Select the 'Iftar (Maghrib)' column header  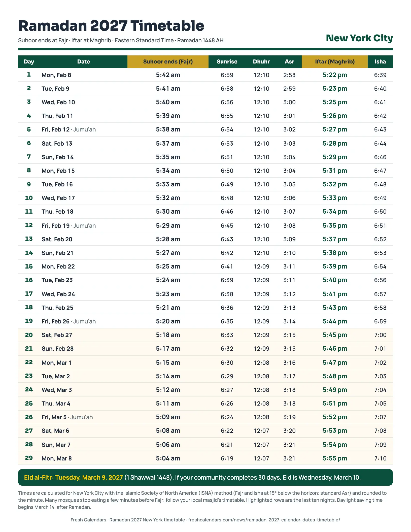(x=335, y=62)
